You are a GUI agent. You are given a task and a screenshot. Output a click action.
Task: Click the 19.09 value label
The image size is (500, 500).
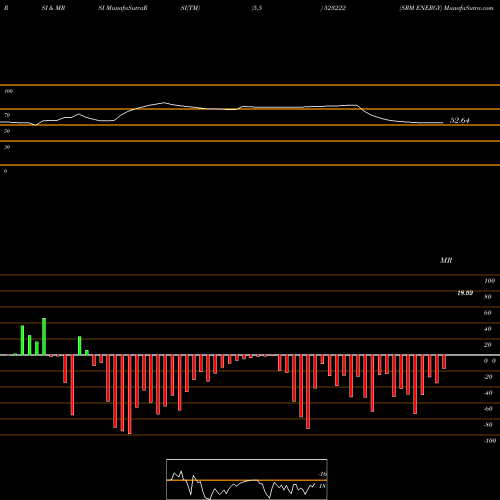coord(465,293)
